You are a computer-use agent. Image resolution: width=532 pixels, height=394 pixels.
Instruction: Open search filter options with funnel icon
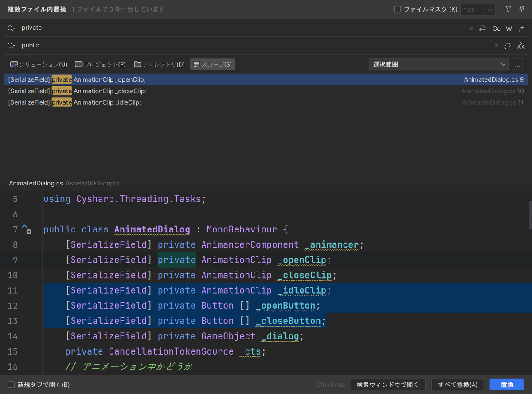pyautogui.click(x=508, y=9)
